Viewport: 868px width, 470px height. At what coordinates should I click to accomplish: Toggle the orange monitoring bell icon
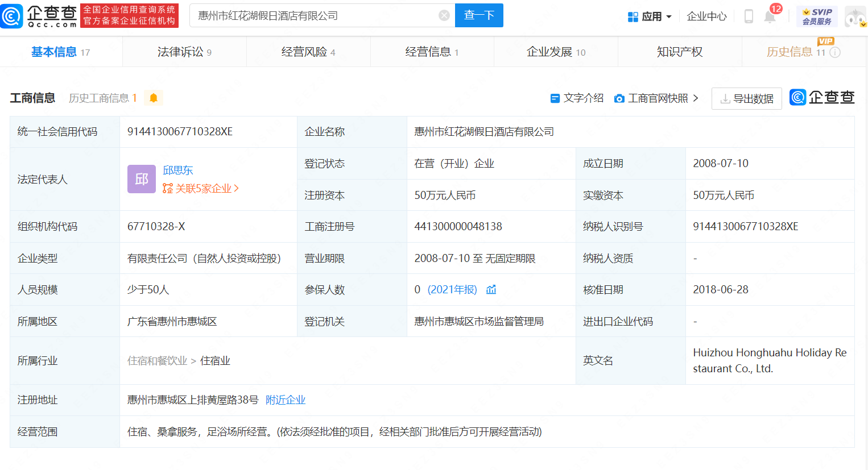[154, 98]
